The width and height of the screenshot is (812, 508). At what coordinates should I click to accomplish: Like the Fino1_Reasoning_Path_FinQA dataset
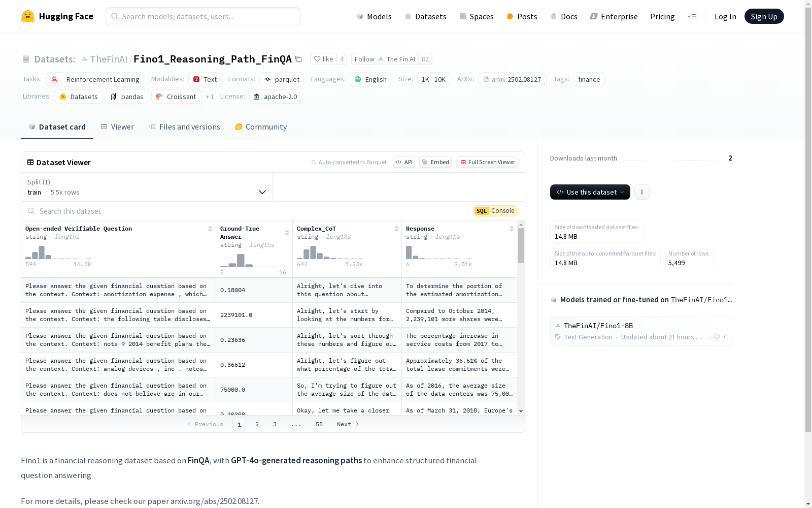click(323, 59)
